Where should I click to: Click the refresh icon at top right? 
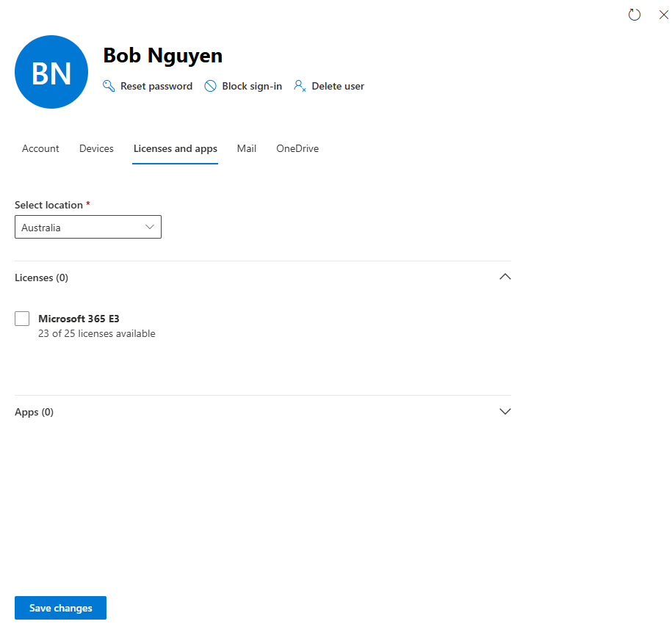pos(635,15)
